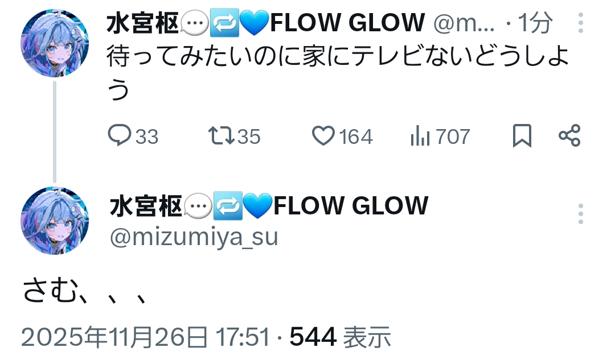Open the 1分 timestamp on first tweet
This screenshot has height=364, width=615.
pyautogui.click(x=535, y=23)
